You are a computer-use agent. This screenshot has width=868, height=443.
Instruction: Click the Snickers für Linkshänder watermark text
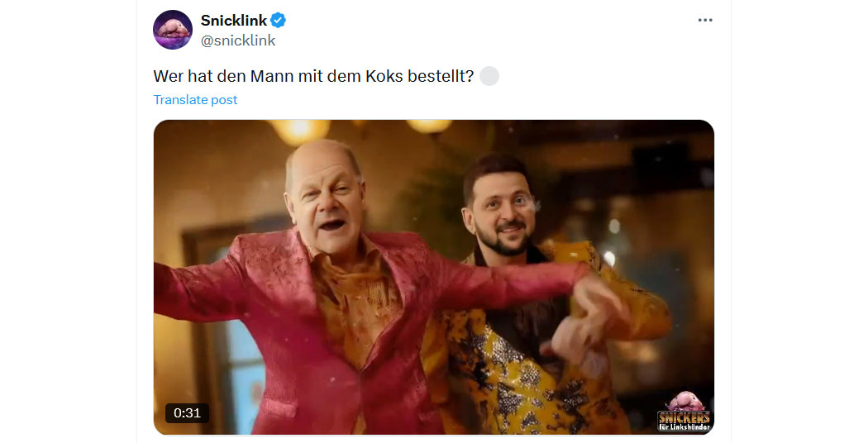(684, 421)
